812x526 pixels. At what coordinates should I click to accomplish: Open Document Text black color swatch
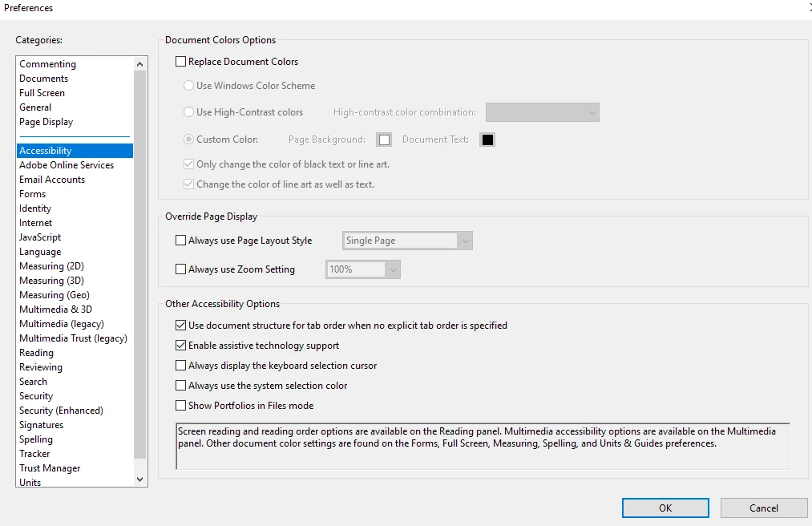click(487, 140)
